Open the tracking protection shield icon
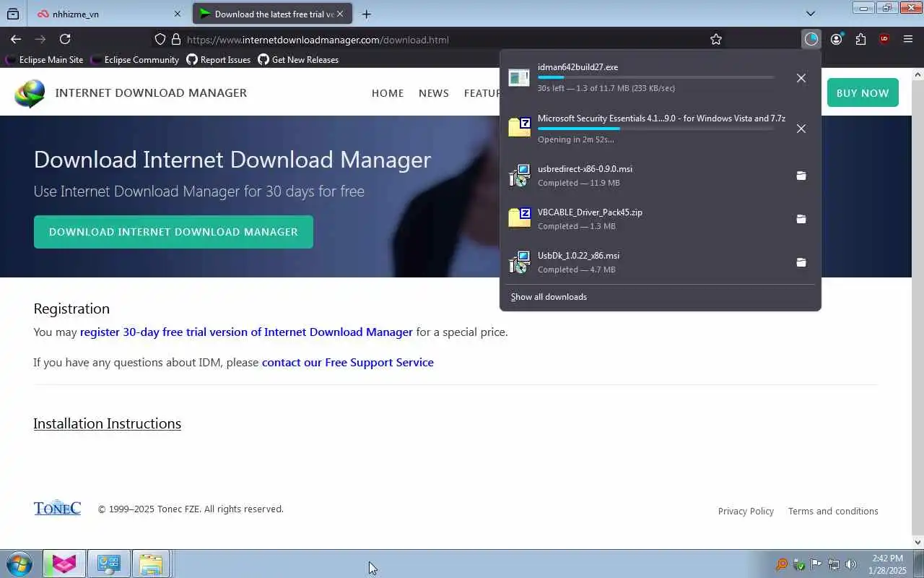 [160, 39]
